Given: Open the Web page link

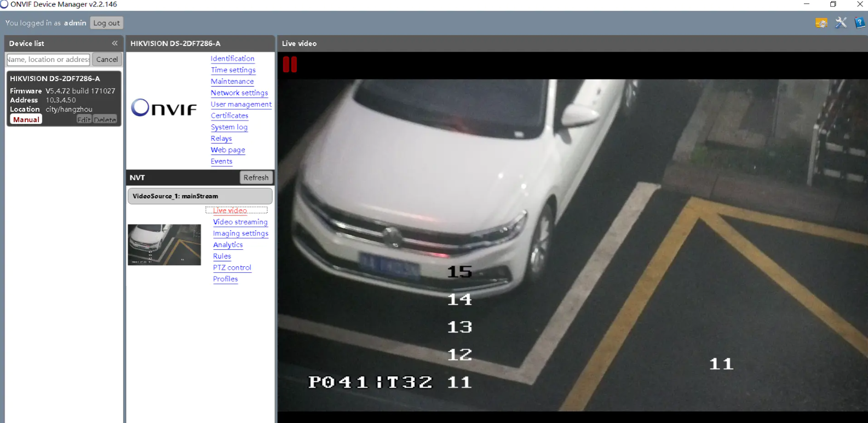Looking at the screenshot, I should point(228,150).
